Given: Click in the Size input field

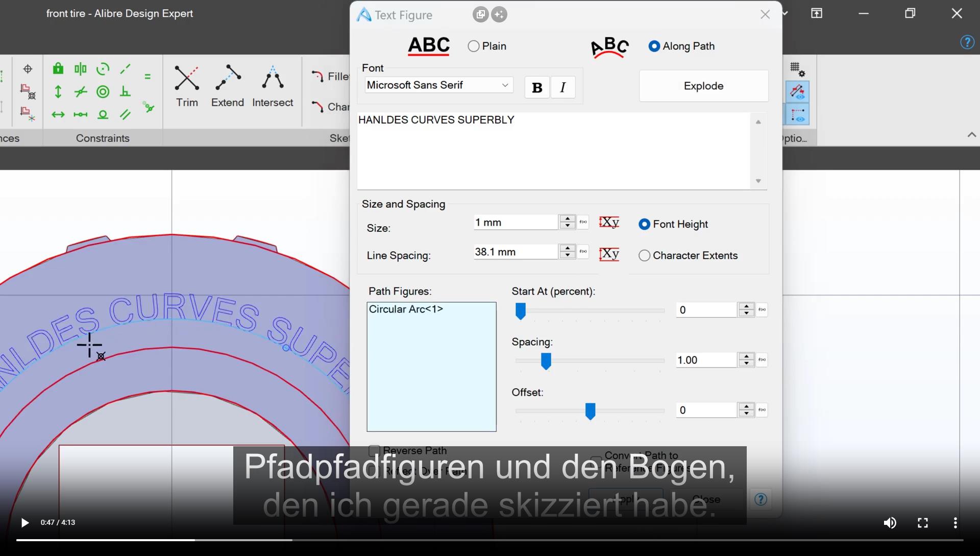Looking at the screenshot, I should tap(516, 223).
